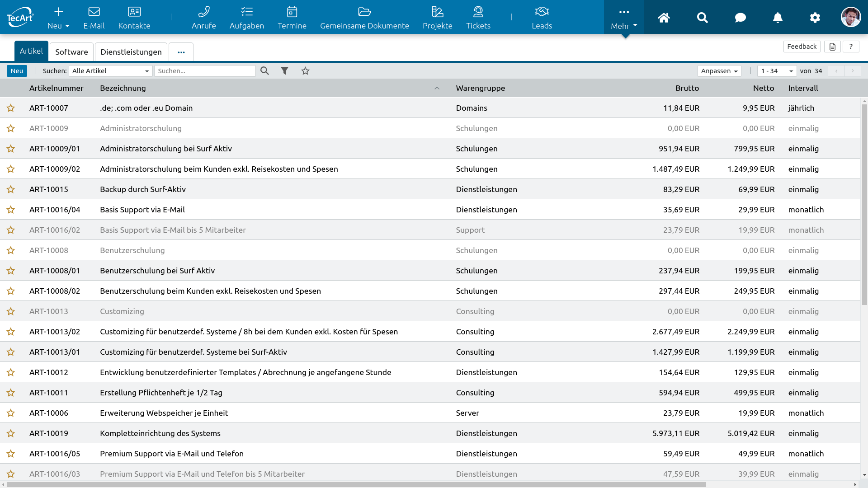Open the notifications bell

coord(778,18)
